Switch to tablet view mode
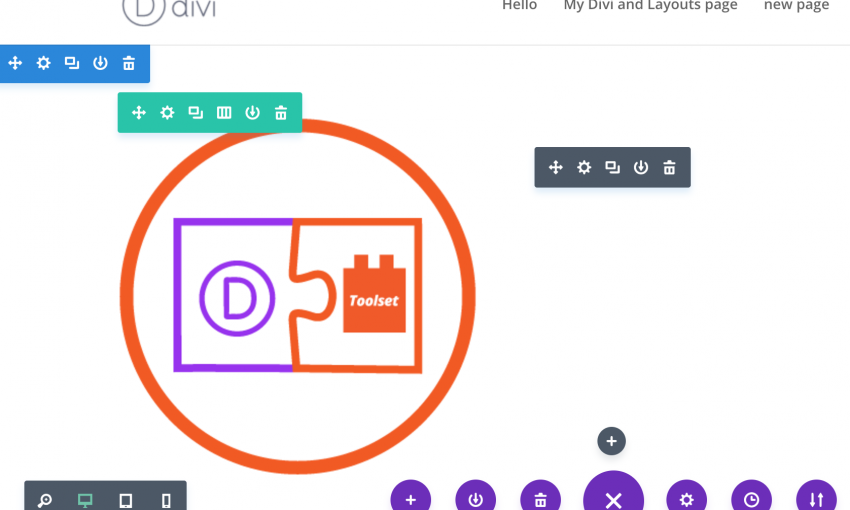This screenshot has height=510, width=850. [126, 500]
